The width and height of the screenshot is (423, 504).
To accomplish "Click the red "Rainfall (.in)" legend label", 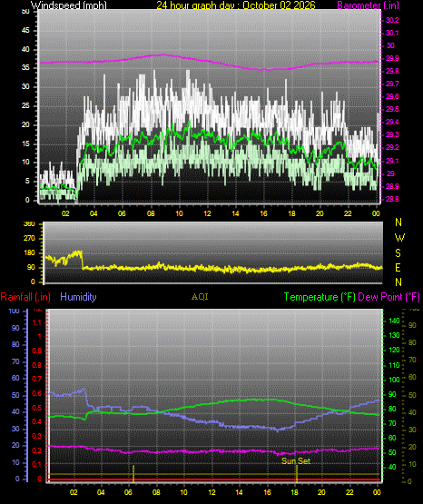I will coord(25,297).
